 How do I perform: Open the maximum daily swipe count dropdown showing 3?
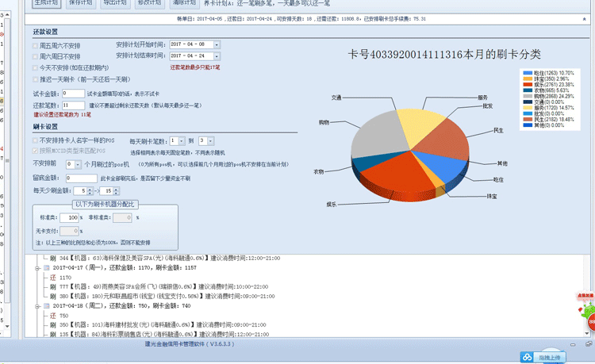point(211,141)
